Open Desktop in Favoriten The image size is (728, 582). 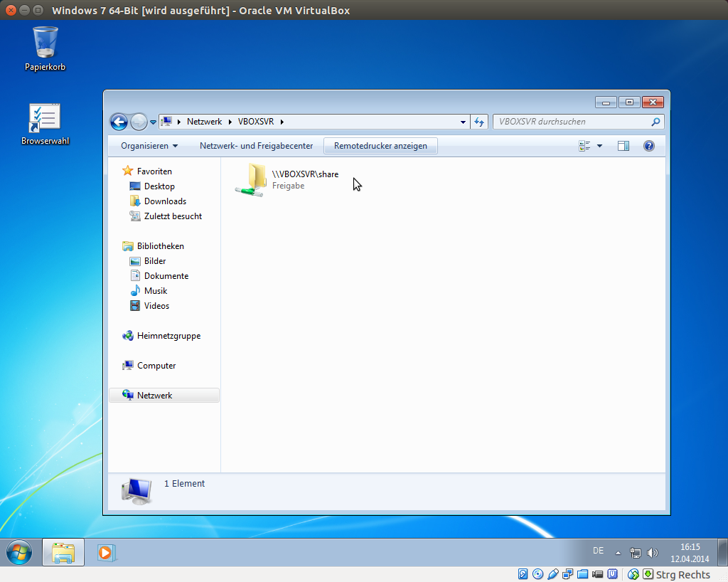click(x=159, y=186)
